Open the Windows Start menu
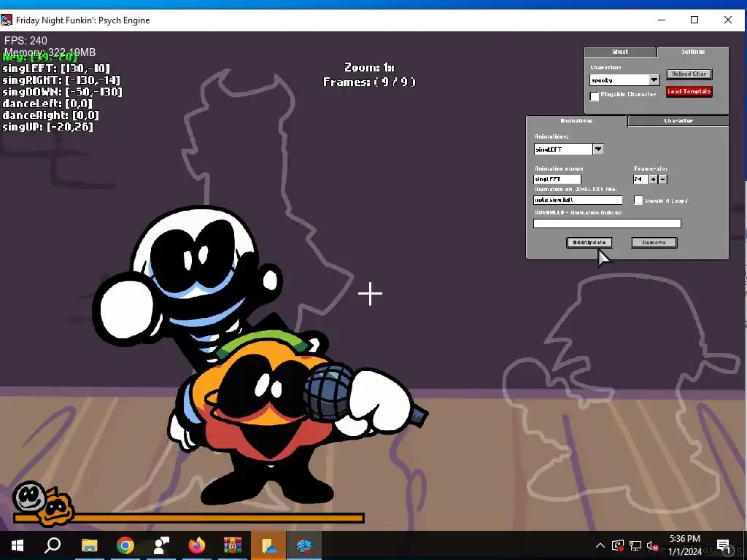Viewport: 747px width, 560px height. [x=18, y=545]
